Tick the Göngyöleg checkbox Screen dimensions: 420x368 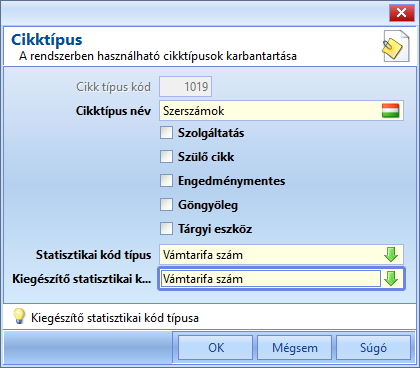pos(166,205)
